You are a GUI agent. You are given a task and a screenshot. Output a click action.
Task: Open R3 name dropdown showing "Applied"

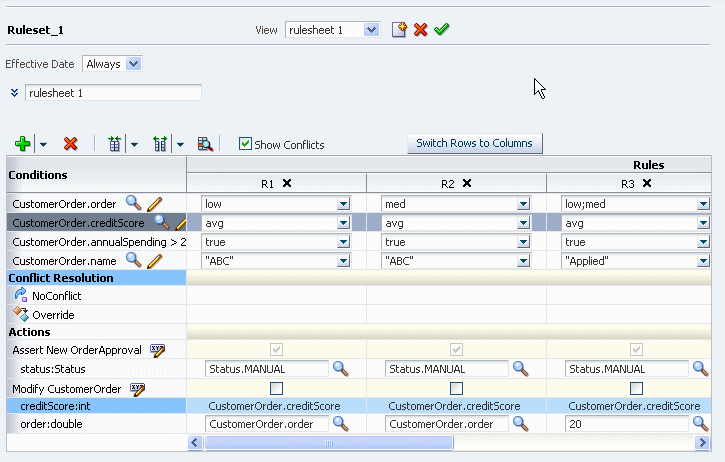[x=703, y=261]
